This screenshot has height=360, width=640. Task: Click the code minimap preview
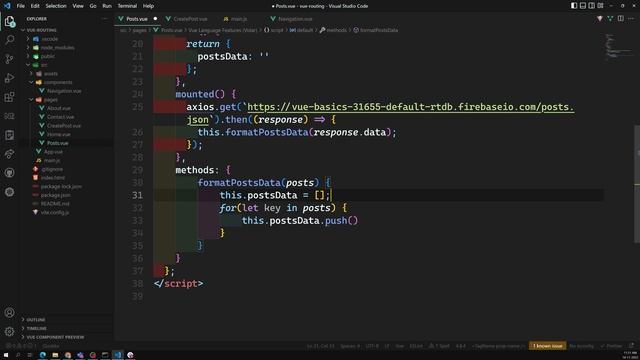[x=619, y=47]
